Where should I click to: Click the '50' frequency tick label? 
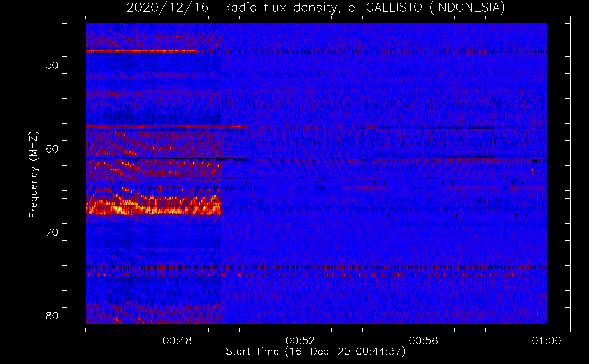click(52, 66)
